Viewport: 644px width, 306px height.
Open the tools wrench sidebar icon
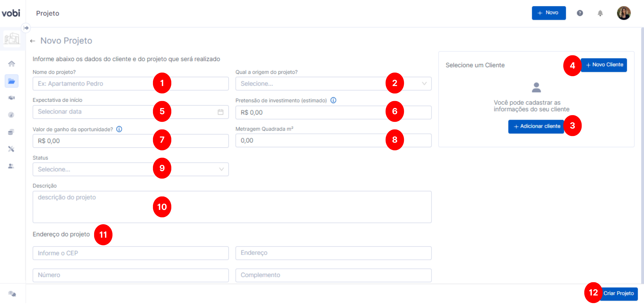(x=11, y=149)
